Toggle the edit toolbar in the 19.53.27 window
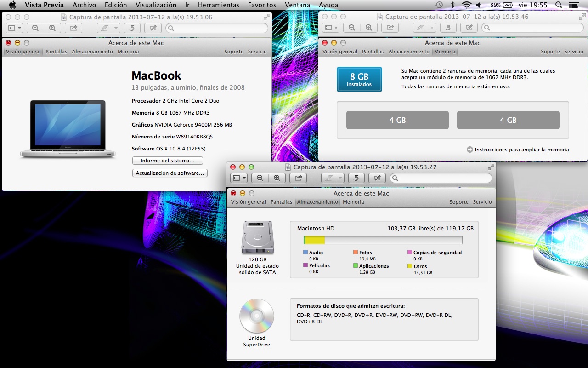The image size is (588, 368). (377, 178)
